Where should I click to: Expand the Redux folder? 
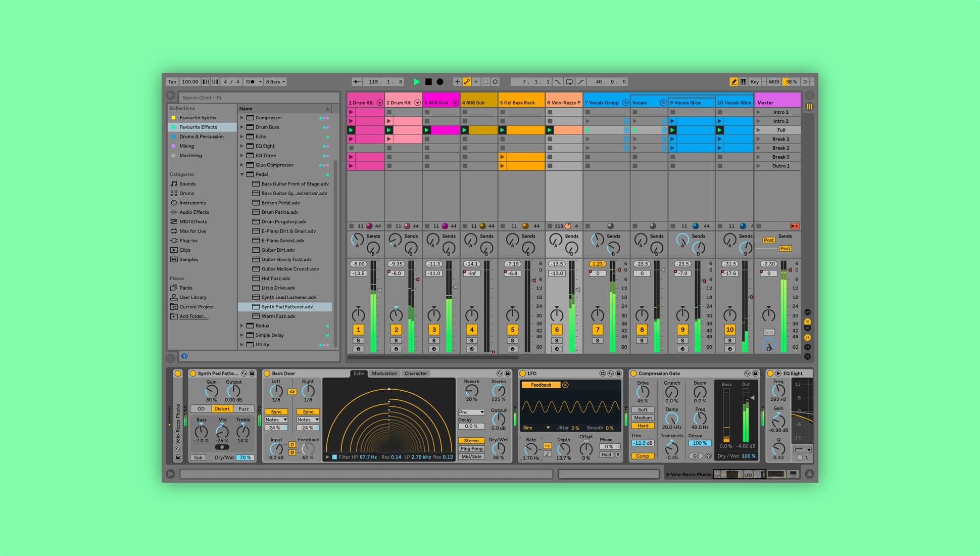coord(242,326)
